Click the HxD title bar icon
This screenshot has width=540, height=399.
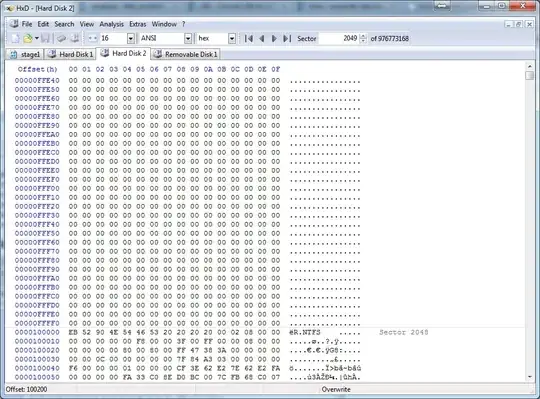(x=9, y=8)
